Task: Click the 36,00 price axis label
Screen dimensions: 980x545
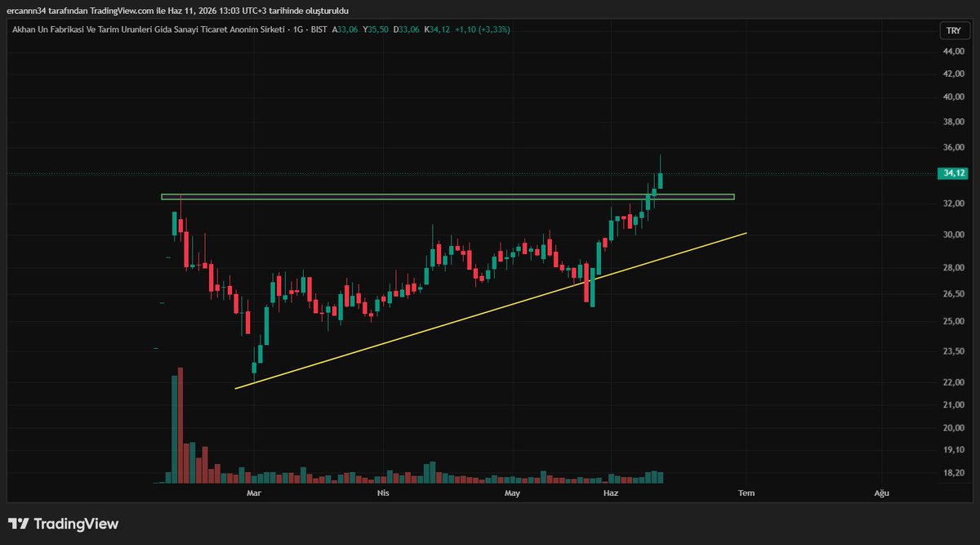Action: 954,148
